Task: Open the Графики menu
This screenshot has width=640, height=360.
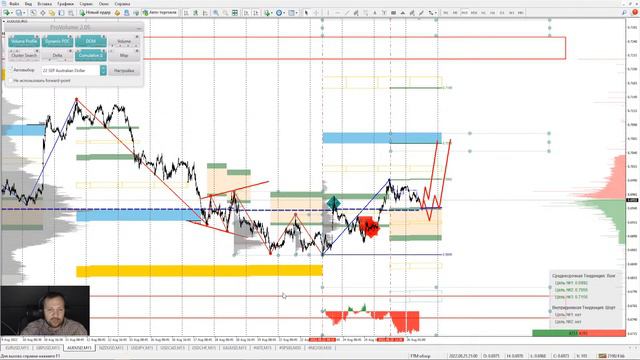Action: pyautogui.click(x=65, y=4)
